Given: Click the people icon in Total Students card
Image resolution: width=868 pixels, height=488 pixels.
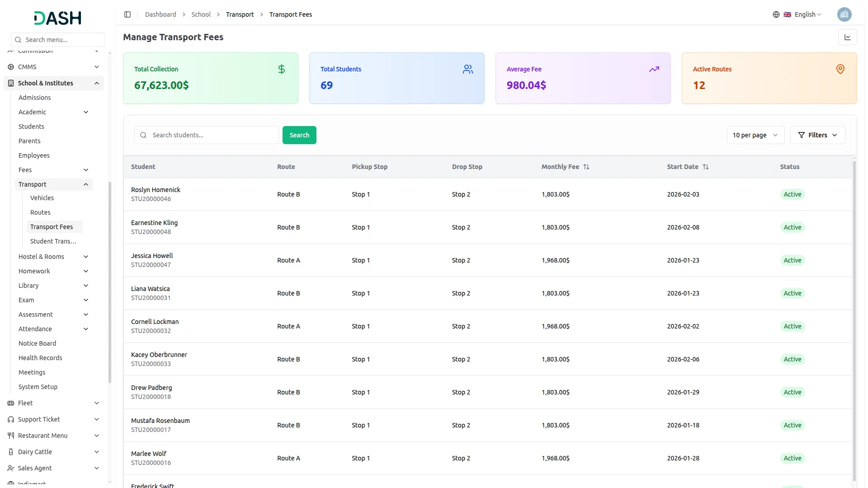Looking at the screenshot, I should [x=467, y=69].
